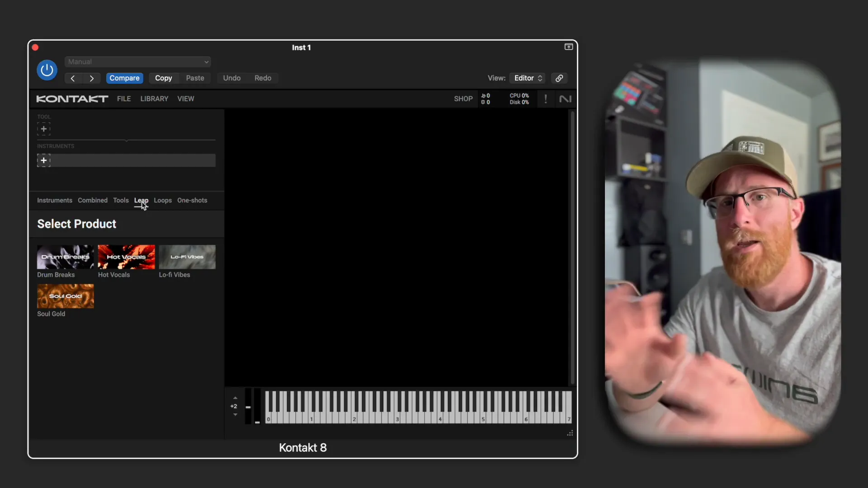Increase keyboard octave shift up arrow

tap(235, 398)
